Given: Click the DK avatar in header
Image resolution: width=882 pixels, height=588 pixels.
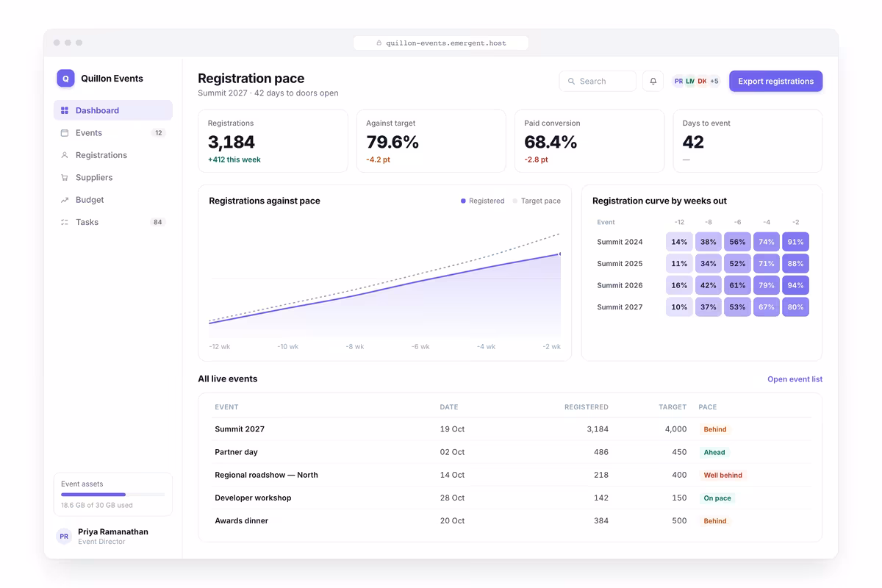Looking at the screenshot, I should pyautogui.click(x=702, y=82).
